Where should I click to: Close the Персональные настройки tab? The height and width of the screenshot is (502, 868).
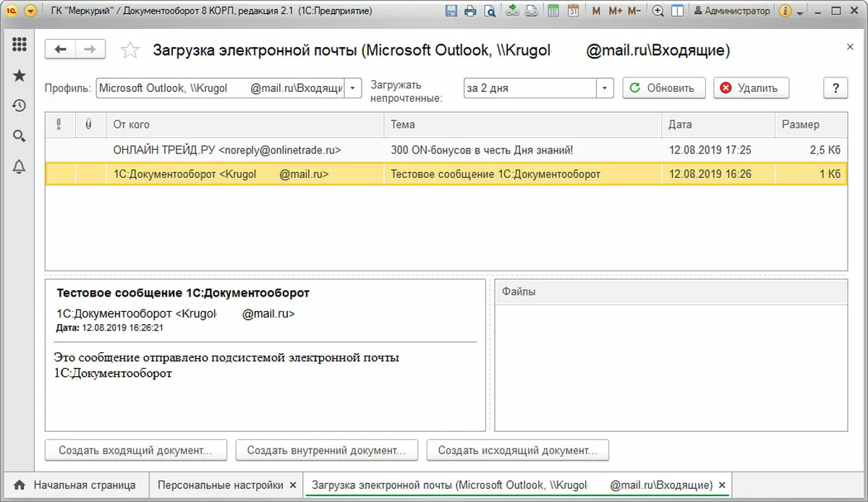[293, 485]
